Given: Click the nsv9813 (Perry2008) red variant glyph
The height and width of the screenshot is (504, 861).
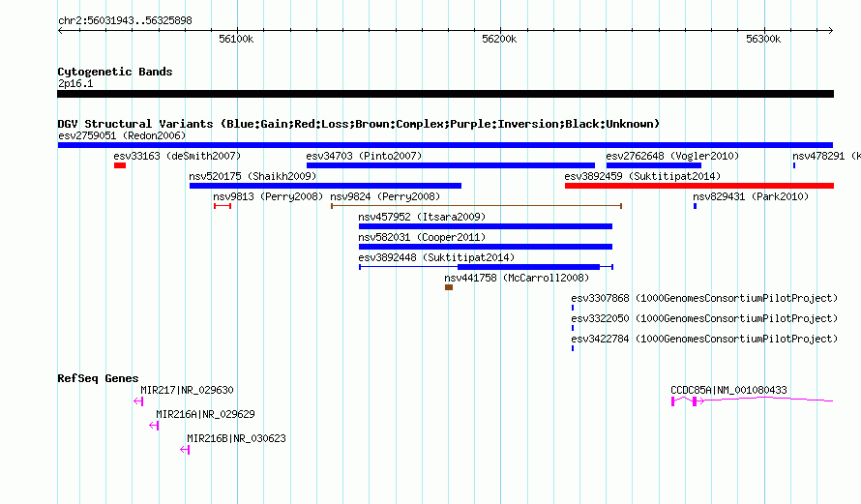Looking at the screenshot, I should pos(223,206).
